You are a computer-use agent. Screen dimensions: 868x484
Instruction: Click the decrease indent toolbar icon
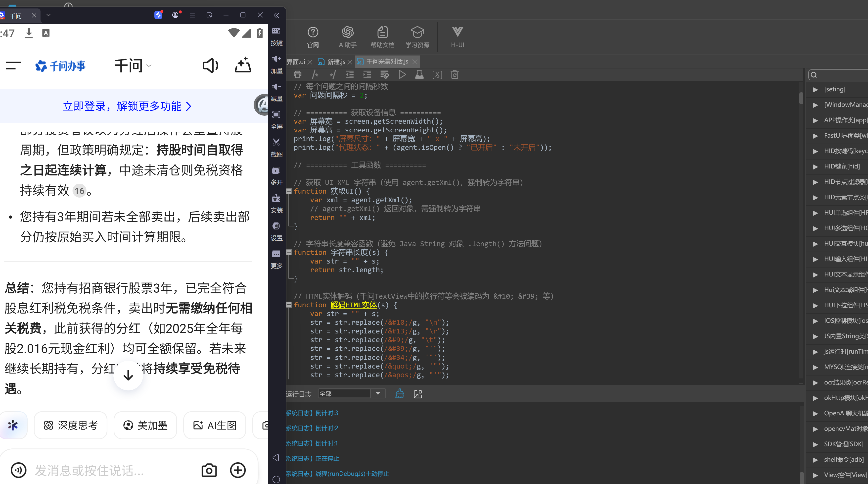[x=350, y=75]
